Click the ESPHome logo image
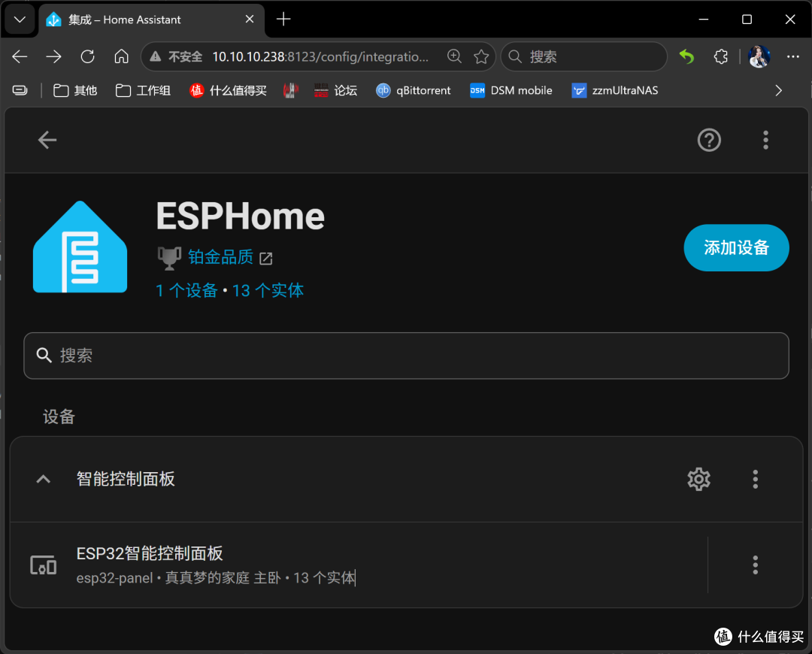The width and height of the screenshot is (812, 654). pos(80,247)
